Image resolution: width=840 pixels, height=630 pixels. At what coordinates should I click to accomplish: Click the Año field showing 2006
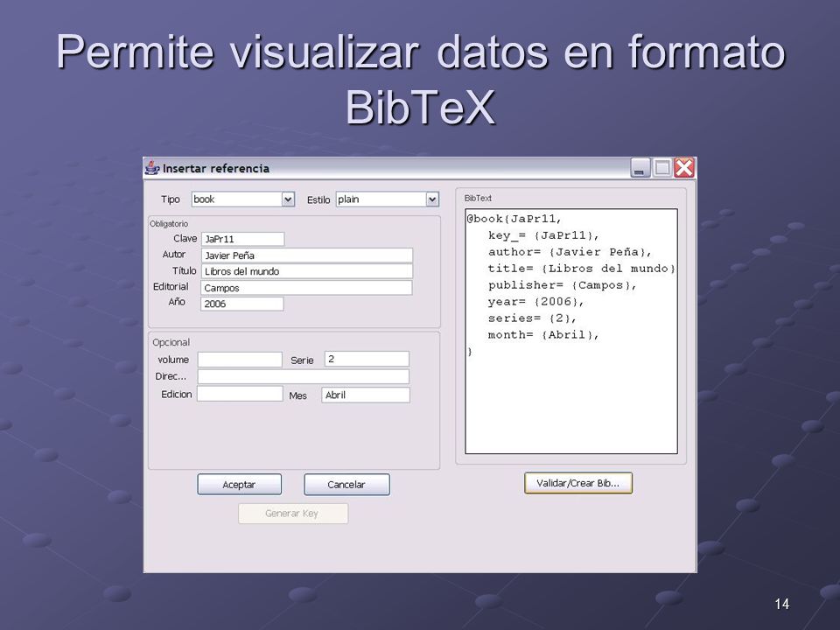(242, 304)
